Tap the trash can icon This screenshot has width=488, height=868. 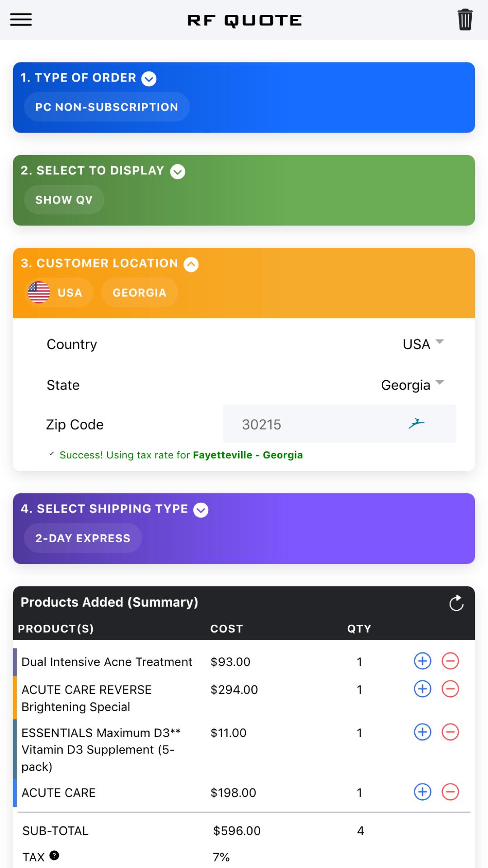click(465, 20)
